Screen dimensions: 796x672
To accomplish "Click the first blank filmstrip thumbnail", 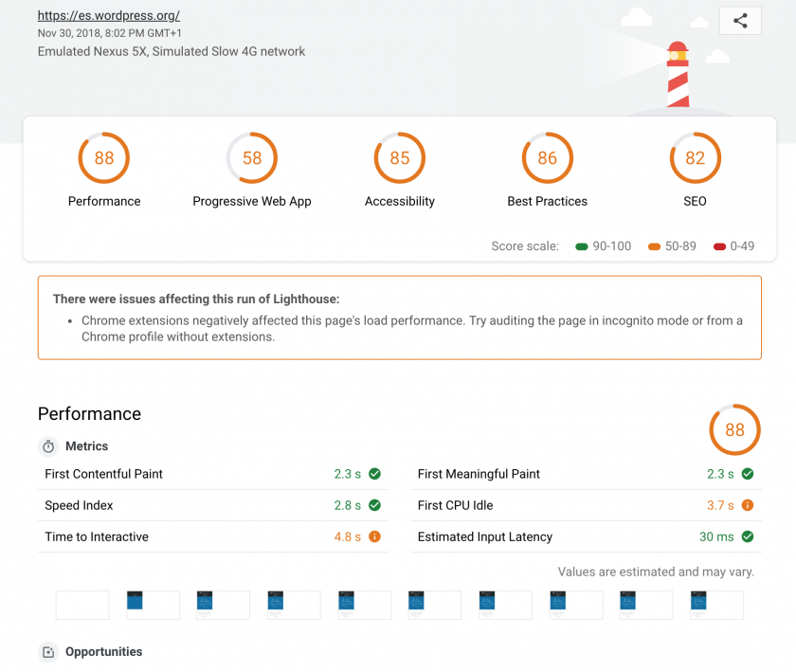I will tap(82, 605).
